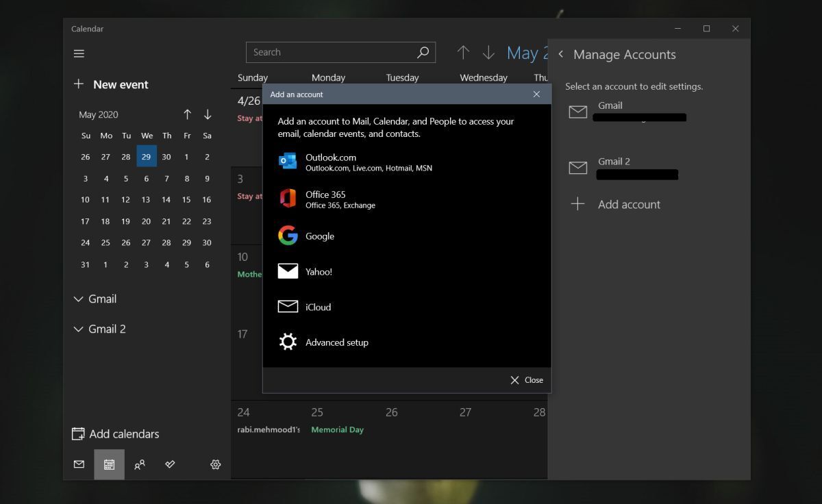Open the hamburger navigation menu
The image size is (822, 504).
point(79,53)
